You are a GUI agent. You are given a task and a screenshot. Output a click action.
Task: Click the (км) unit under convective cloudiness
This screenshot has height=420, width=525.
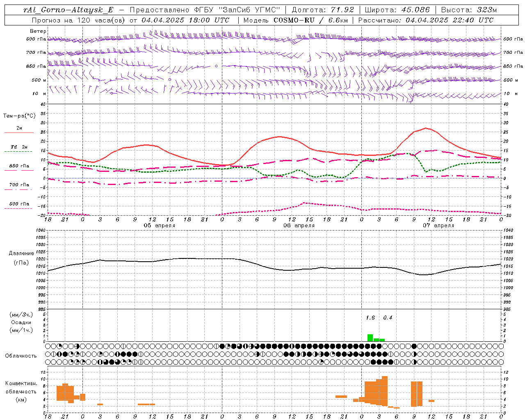coord(21,399)
